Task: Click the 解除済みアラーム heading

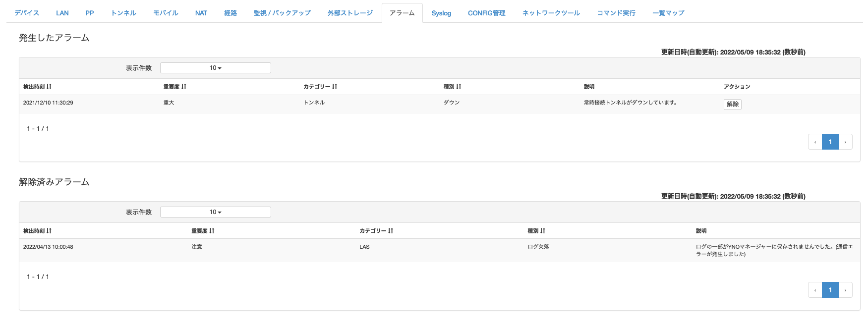Action: (x=54, y=182)
